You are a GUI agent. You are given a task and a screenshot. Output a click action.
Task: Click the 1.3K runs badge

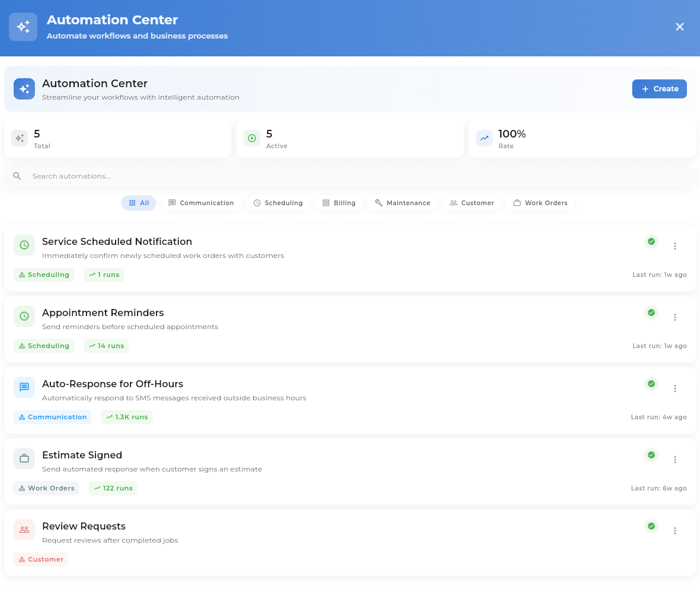point(126,417)
